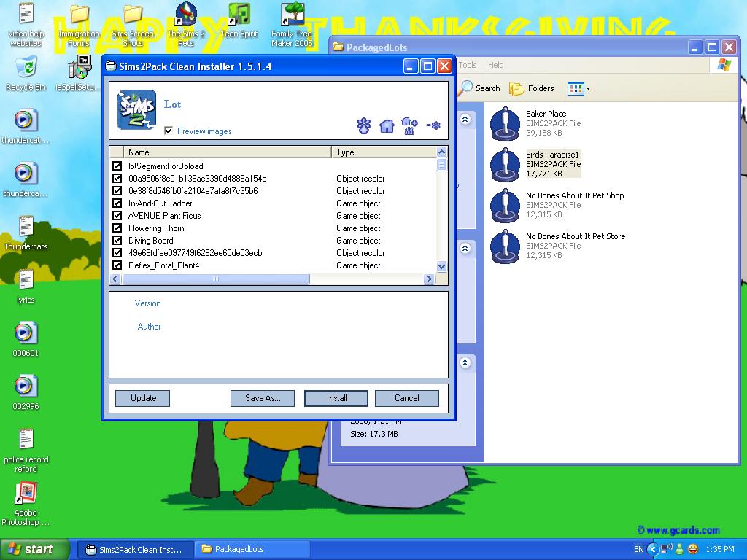Uncheck the In-And-Out Ladder checkbox
The width and height of the screenshot is (747, 560).
click(117, 203)
